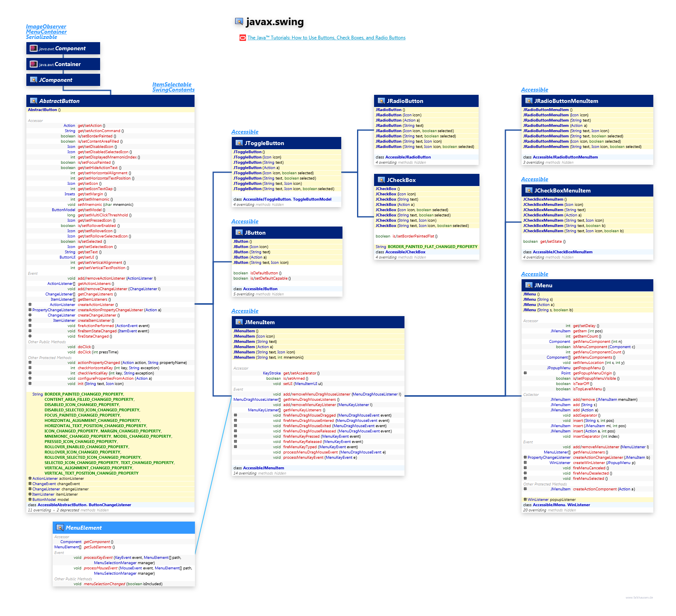Click the AccessibleJMenuItem inner class link
The width and height of the screenshot is (676, 616).
coord(263,468)
